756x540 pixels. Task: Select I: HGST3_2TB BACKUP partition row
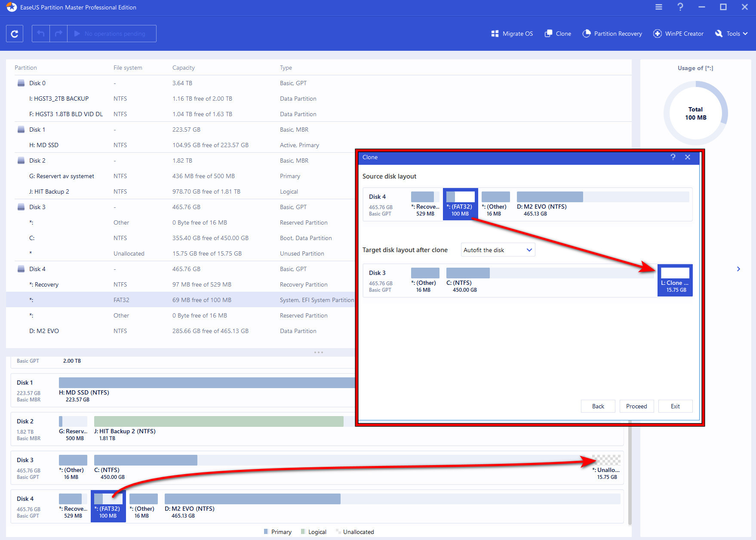coord(319,99)
